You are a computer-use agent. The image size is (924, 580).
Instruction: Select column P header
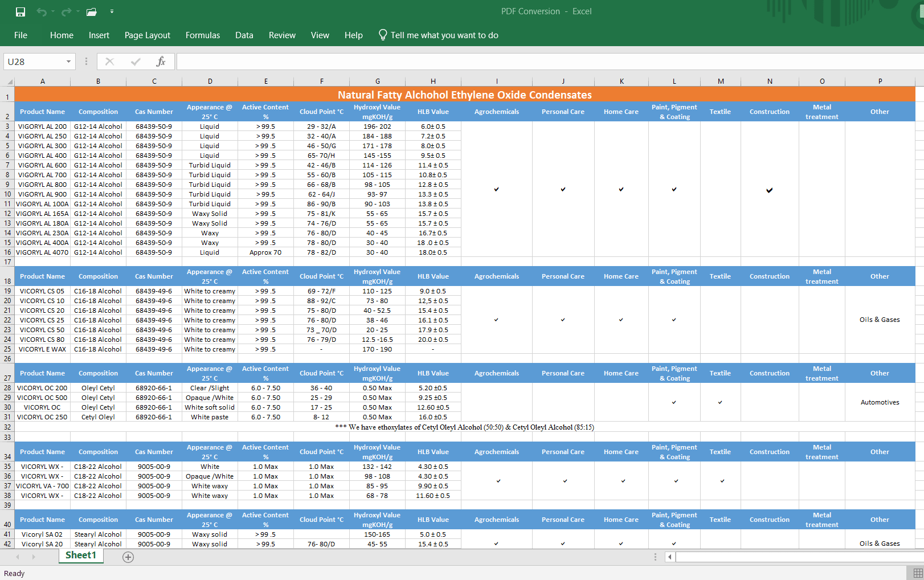[880, 81]
